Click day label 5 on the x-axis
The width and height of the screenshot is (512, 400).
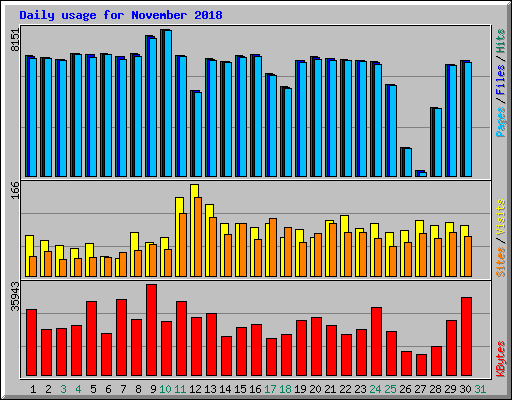pyautogui.click(x=93, y=389)
